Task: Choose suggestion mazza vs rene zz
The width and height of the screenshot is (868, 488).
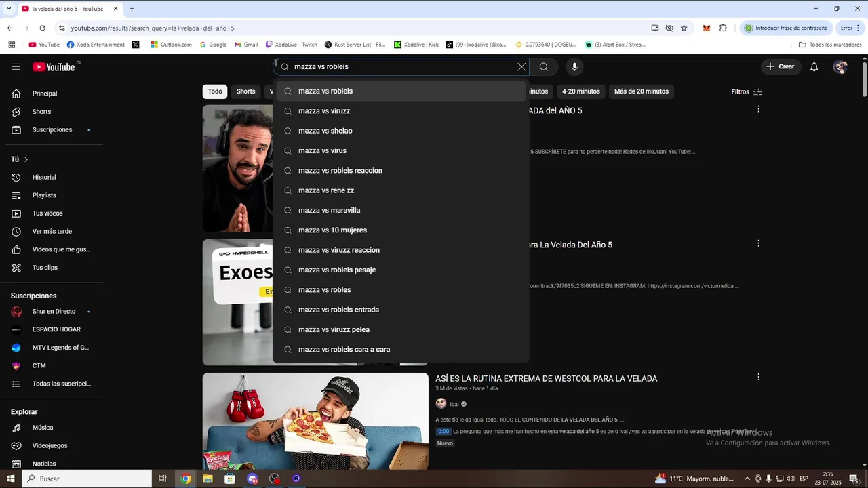Action: [x=401, y=190]
